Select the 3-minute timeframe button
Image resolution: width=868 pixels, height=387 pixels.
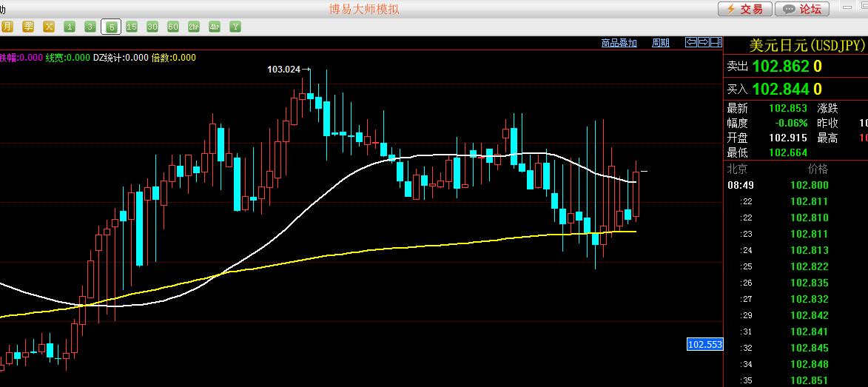[90, 27]
